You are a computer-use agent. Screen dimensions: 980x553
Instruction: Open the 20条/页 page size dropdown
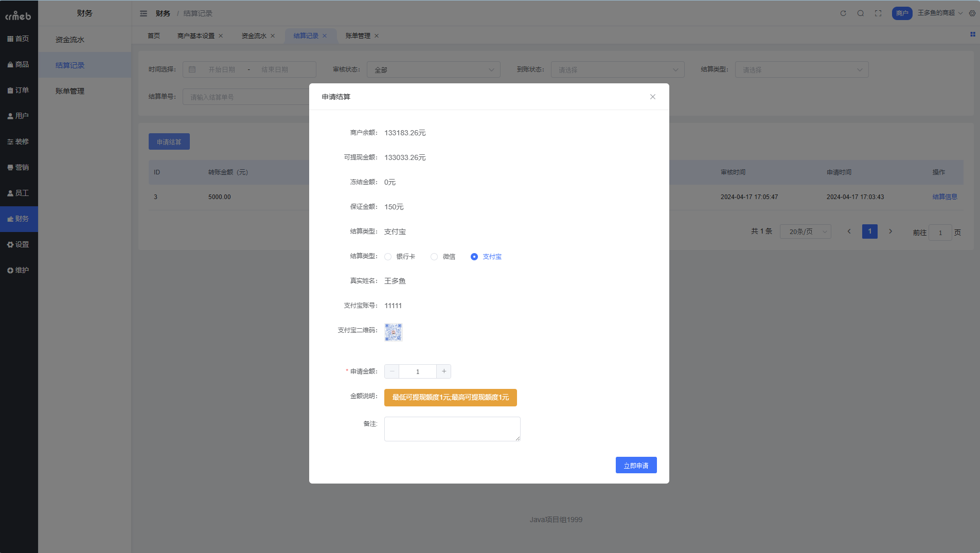tap(805, 232)
